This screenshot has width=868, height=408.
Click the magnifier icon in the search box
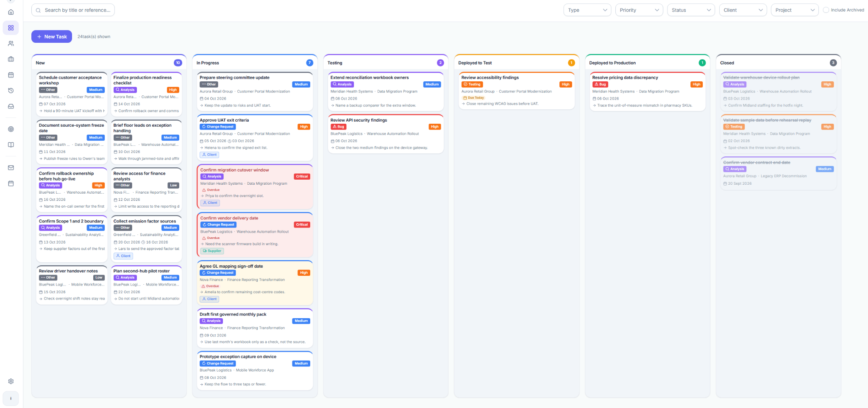39,10
